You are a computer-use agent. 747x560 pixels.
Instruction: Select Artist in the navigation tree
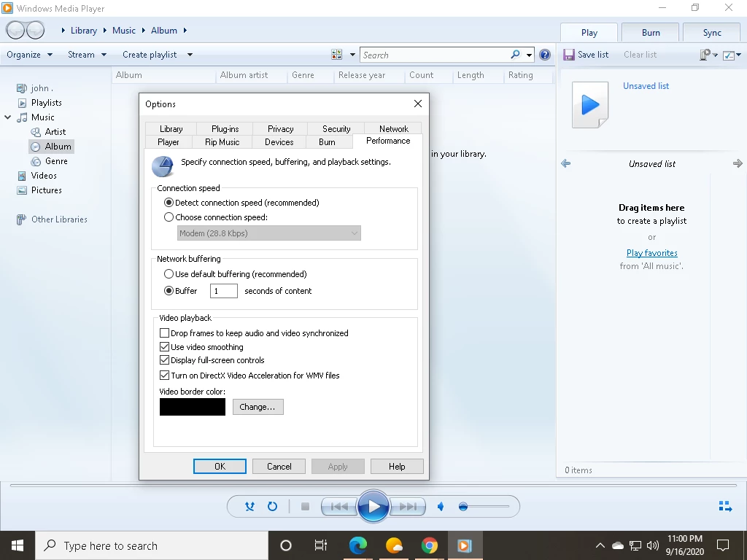tap(55, 132)
